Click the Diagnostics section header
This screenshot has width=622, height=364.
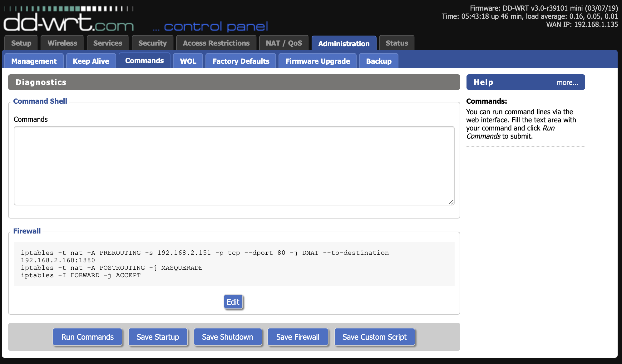[x=234, y=82]
